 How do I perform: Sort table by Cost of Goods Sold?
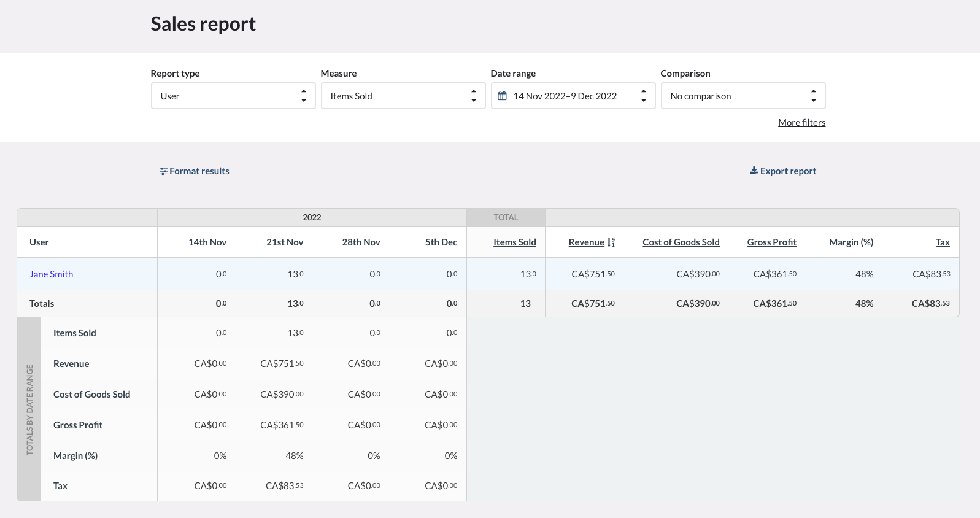tap(681, 242)
